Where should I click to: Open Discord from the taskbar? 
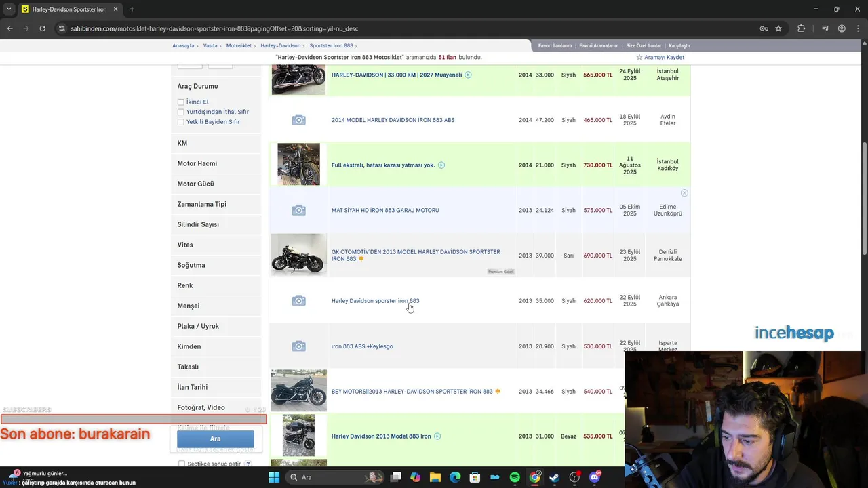595,477
